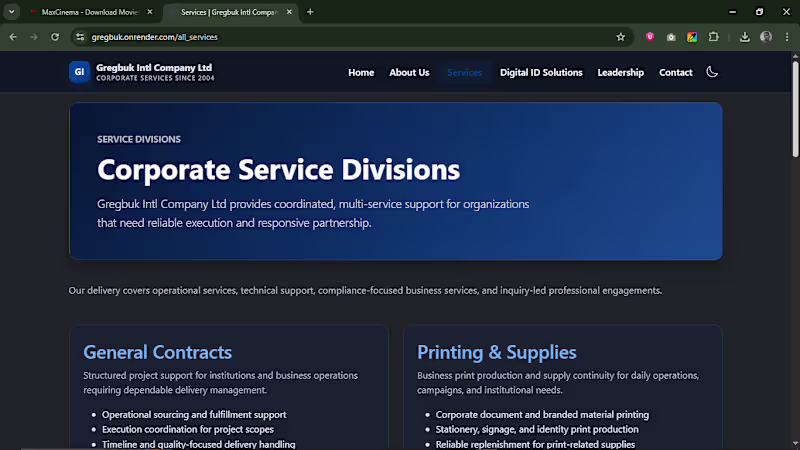Click 'Reliable replenishment for print-related supplies' bullet
The height and width of the screenshot is (450, 800).
tap(535, 444)
